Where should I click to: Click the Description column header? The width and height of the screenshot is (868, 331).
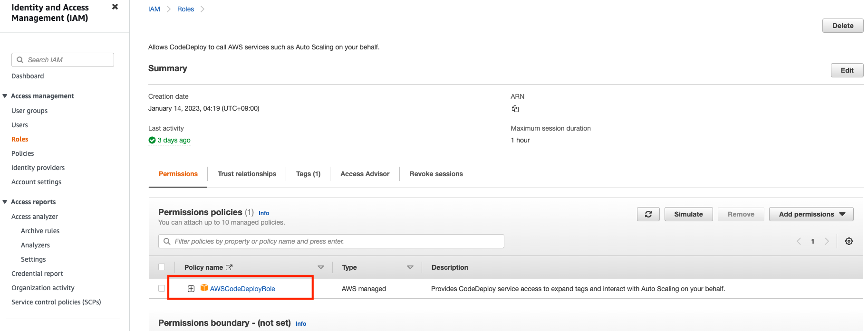pyautogui.click(x=450, y=267)
